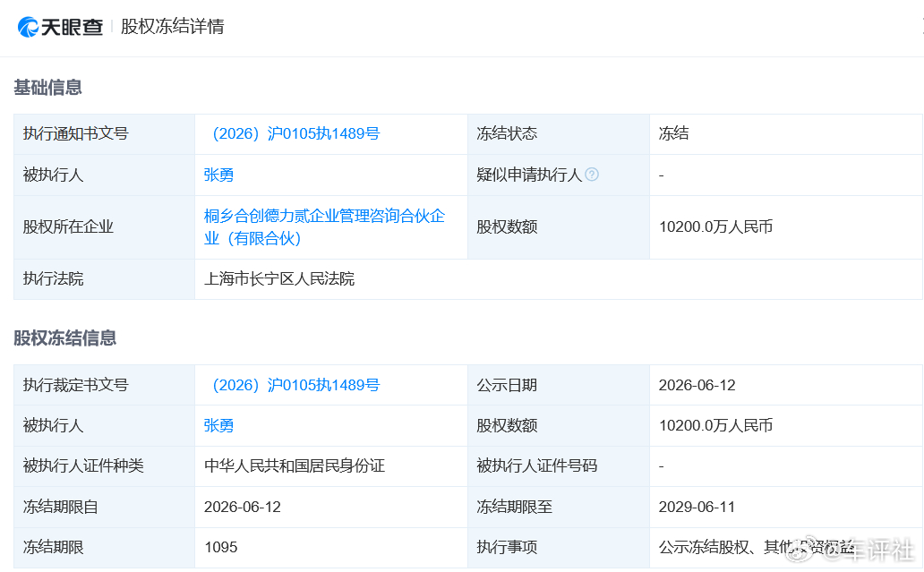Select the 被执行人 label in 股权冻结信息 table
This screenshot has width=924, height=572.
pyautogui.click(x=53, y=426)
